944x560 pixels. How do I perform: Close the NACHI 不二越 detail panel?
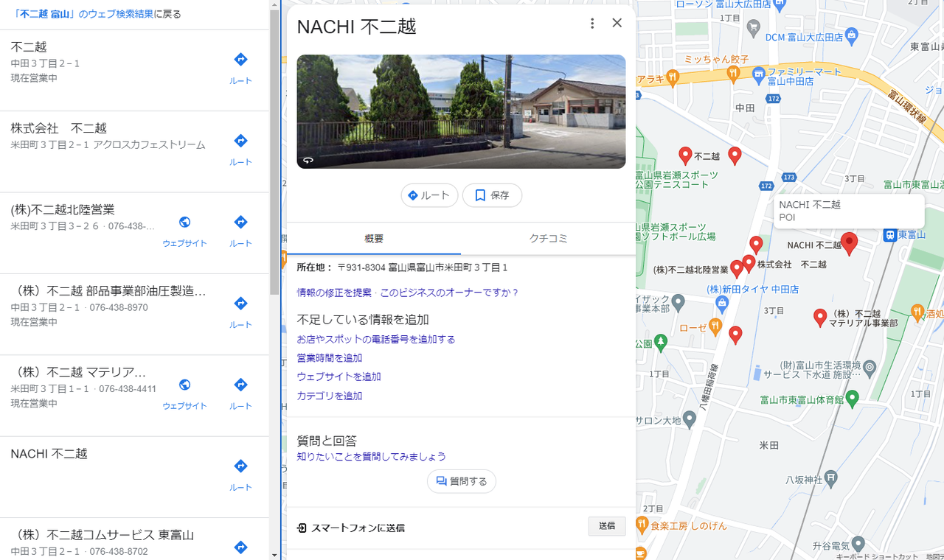pos(617,23)
